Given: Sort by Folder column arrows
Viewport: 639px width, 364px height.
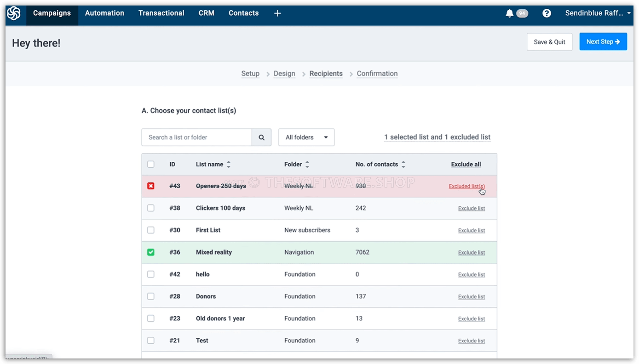Looking at the screenshot, I should coord(307,165).
